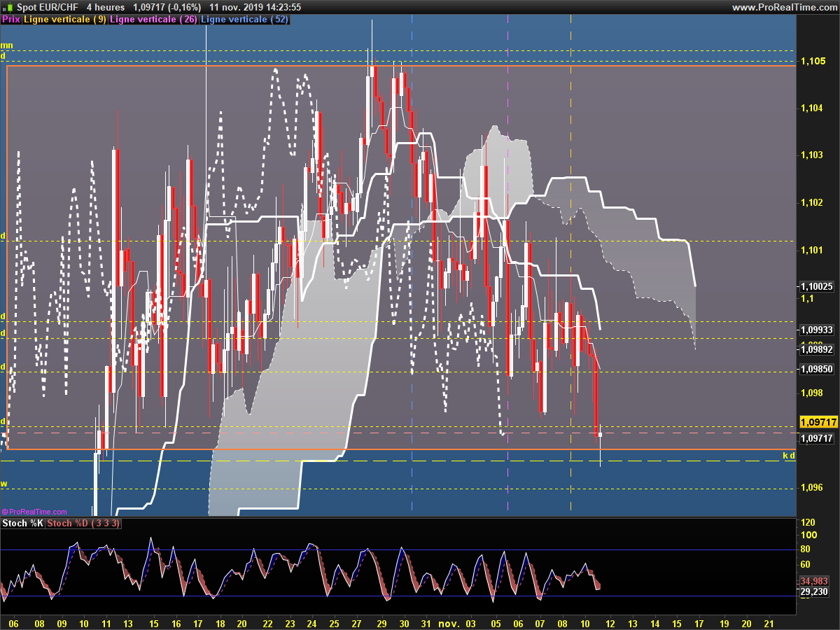Click the 'nov.' month label on time axis
The height and width of the screenshot is (630, 840).
point(449,622)
